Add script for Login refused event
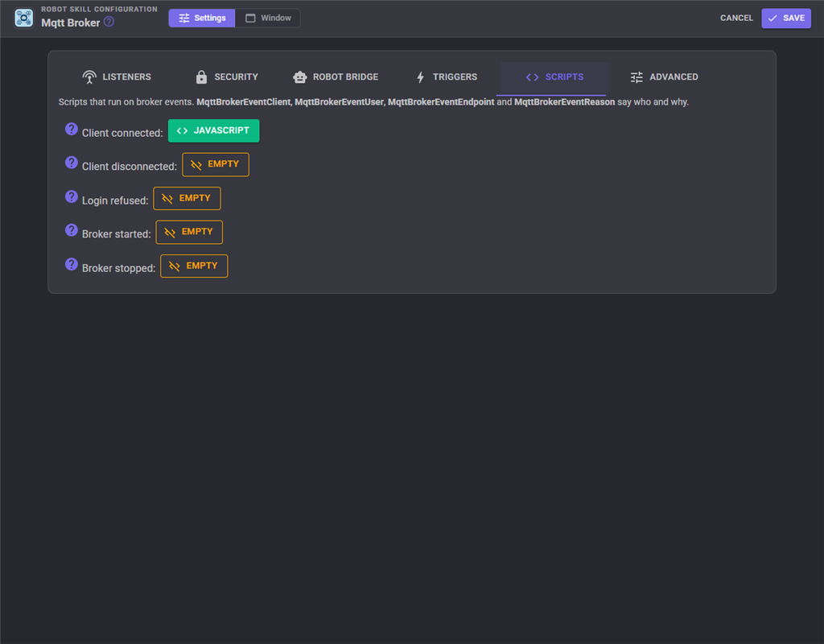Screen dimensions: 824x644 (187, 198)
